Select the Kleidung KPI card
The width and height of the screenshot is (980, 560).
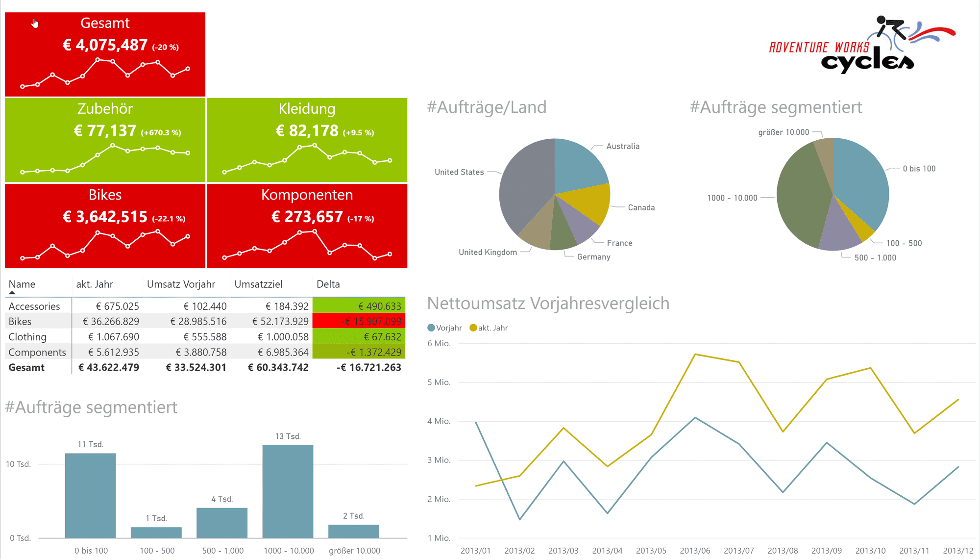click(307, 140)
